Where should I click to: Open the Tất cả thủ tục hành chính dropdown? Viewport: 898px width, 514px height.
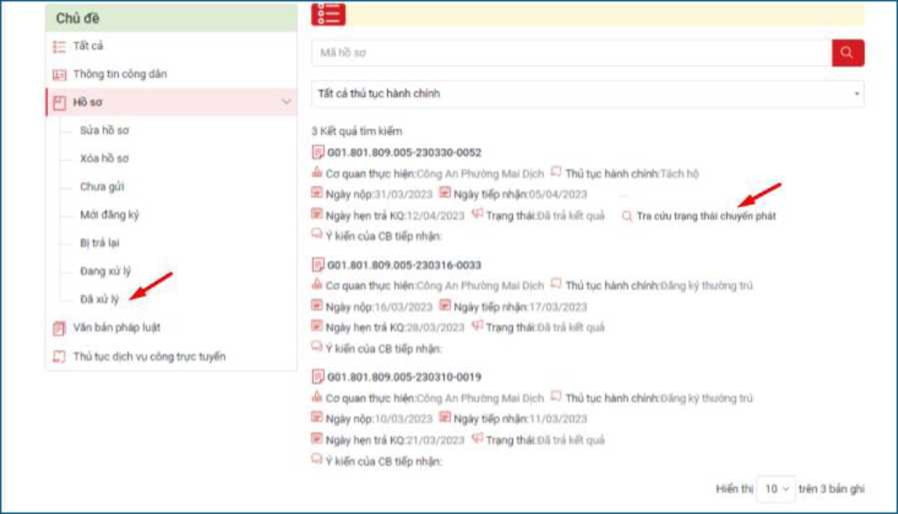[x=587, y=94]
